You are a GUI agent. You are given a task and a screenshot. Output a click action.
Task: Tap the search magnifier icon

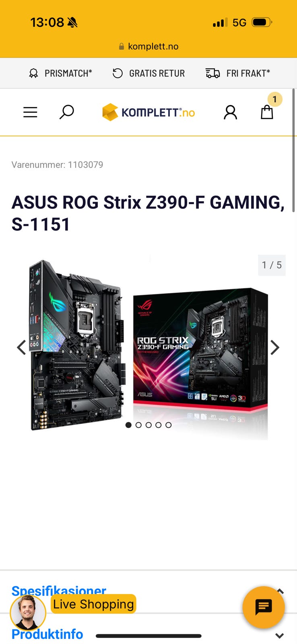(x=66, y=112)
